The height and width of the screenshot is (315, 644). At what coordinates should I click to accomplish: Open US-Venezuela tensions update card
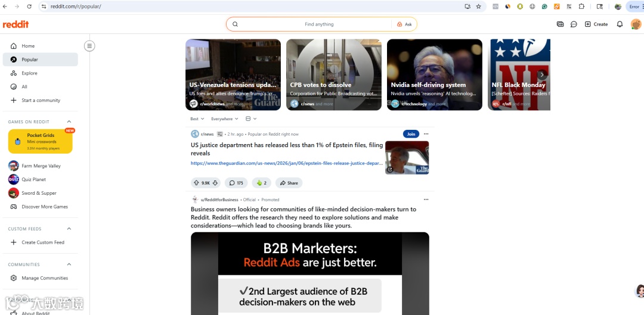233,74
